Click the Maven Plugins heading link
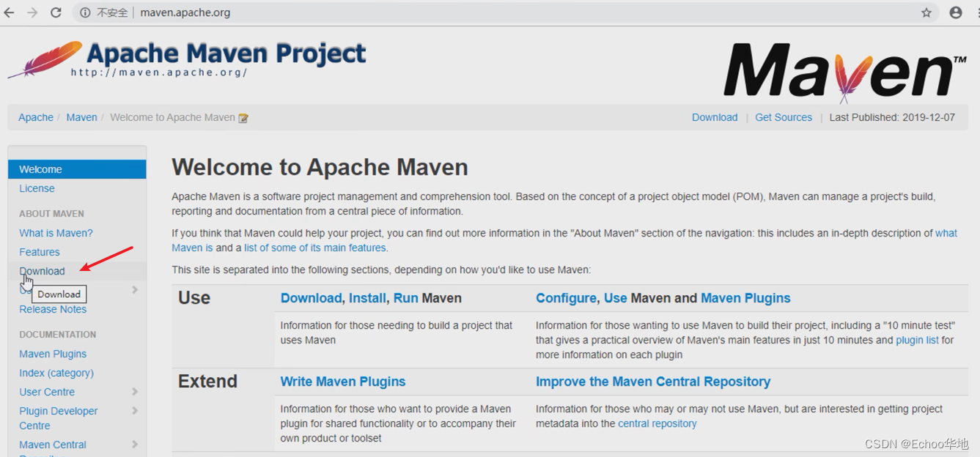Screen dimensions: 980x457 (x=745, y=298)
